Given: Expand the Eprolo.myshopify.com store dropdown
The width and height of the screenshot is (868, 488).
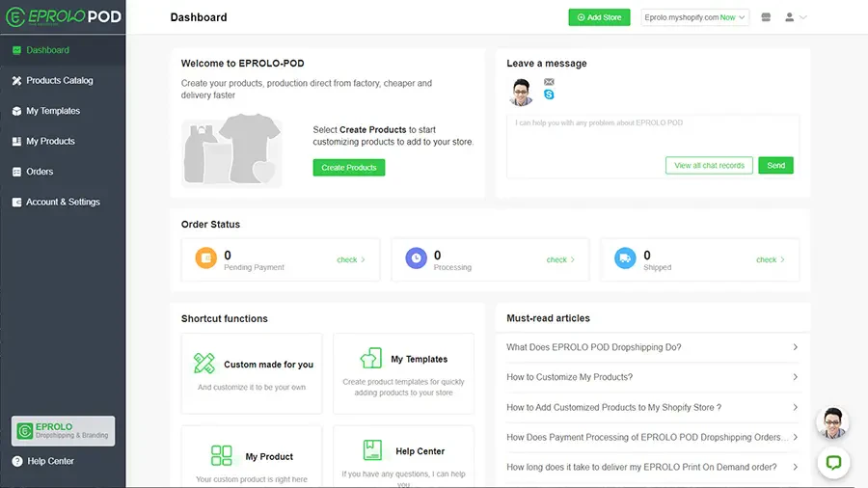Looking at the screenshot, I should pos(694,17).
